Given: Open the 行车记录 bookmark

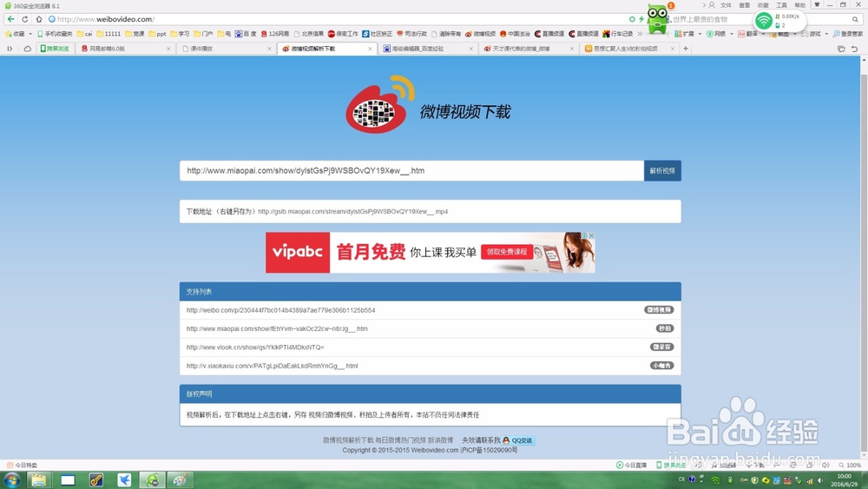Looking at the screenshot, I should [x=618, y=34].
